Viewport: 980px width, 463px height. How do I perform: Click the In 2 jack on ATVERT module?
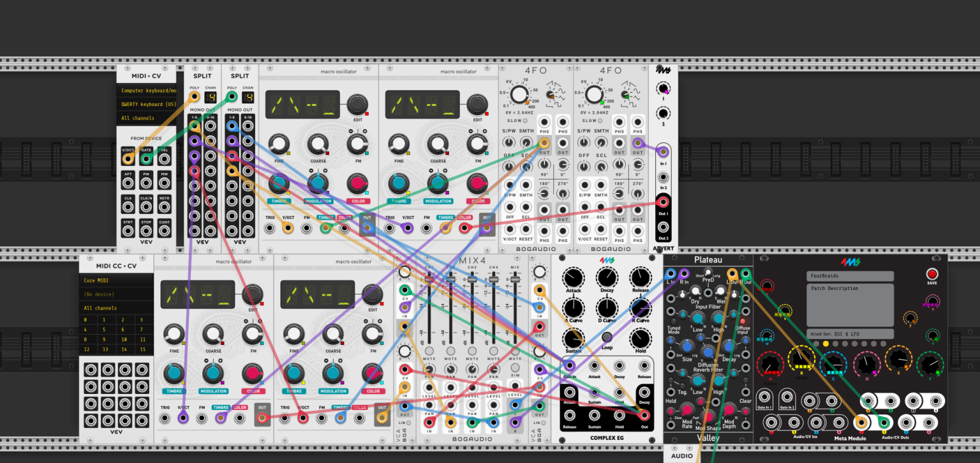664,176
